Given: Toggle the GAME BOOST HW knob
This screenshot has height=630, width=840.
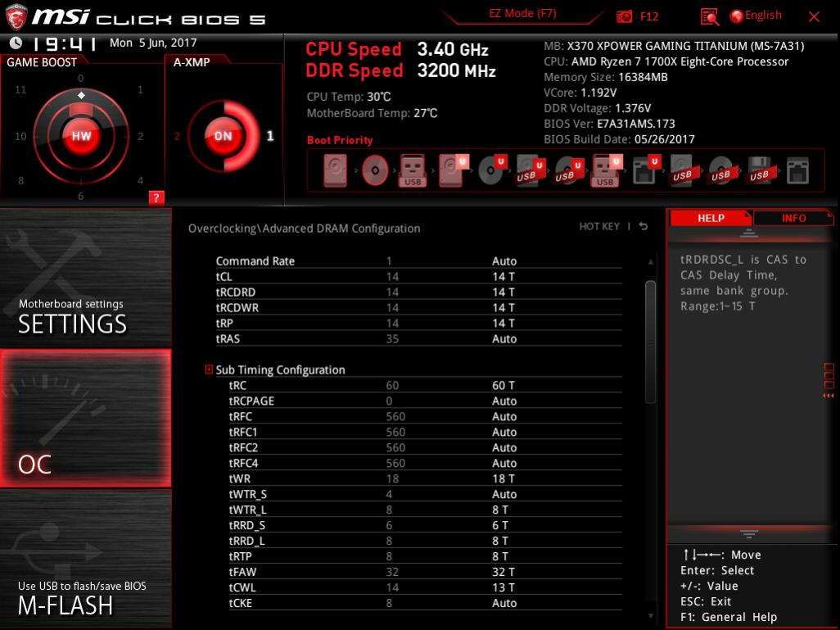Looking at the screenshot, I should [81, 136].
